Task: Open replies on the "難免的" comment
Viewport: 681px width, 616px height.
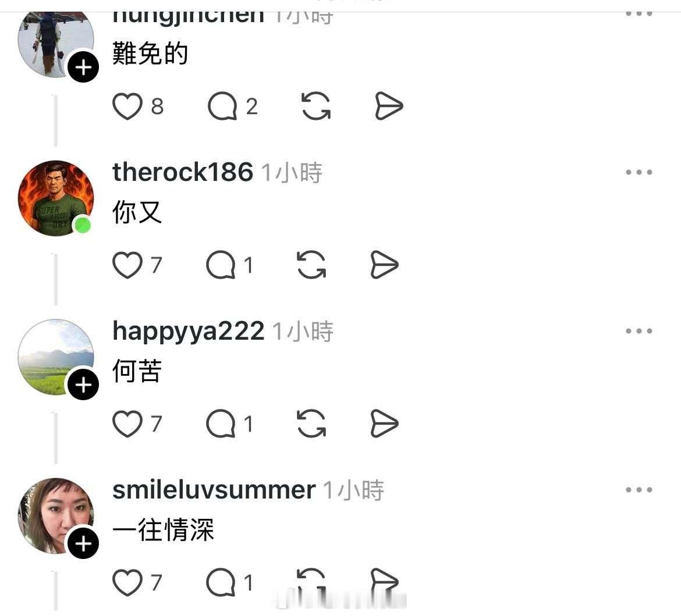Action: tap(222, 106)
